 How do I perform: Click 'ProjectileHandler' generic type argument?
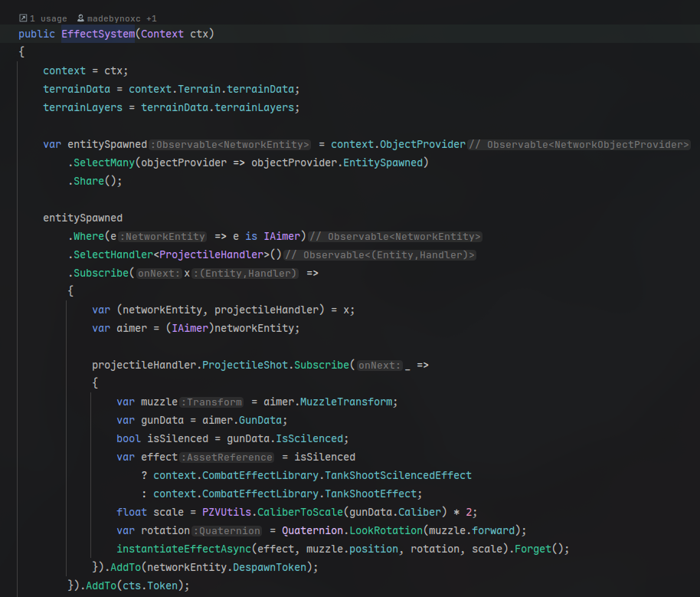(211, 254)
